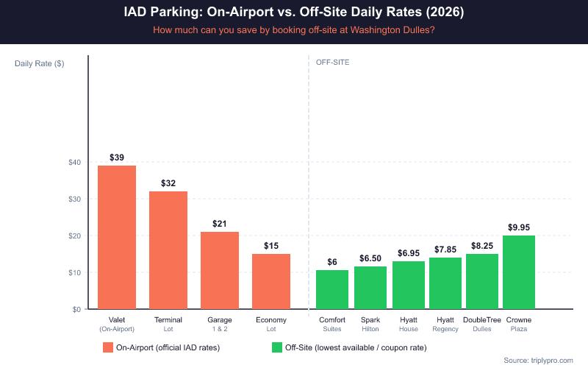
Task: Click the DoubleTree Dulles $8.25 bar
Action: tap(482, 281)
